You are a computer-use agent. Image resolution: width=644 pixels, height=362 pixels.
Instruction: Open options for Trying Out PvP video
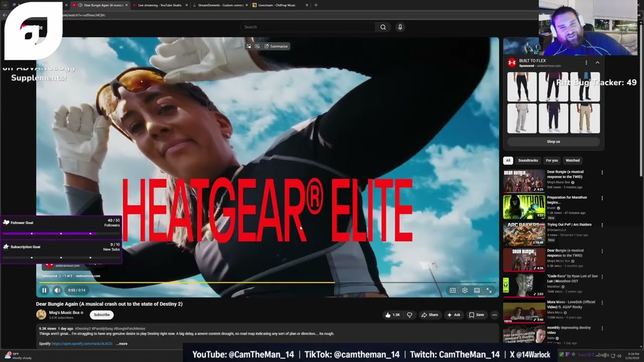(x=602, y=225)
